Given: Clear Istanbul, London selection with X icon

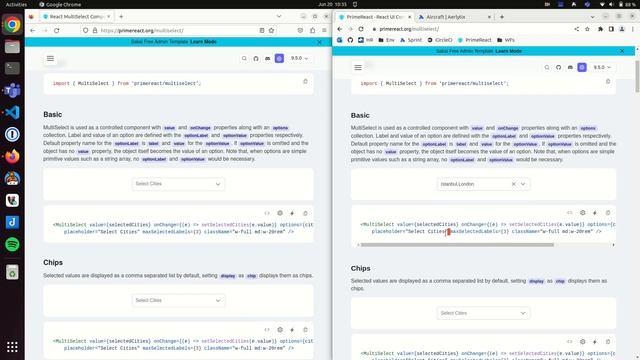Looking at the screenshot, I should (x=513, y=184).
